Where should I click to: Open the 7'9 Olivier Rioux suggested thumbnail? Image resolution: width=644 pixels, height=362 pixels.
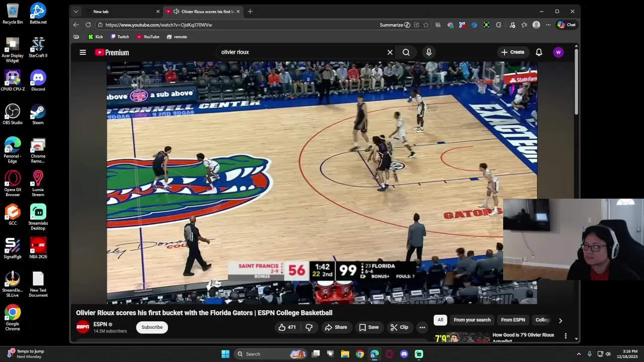click(462, 337)
